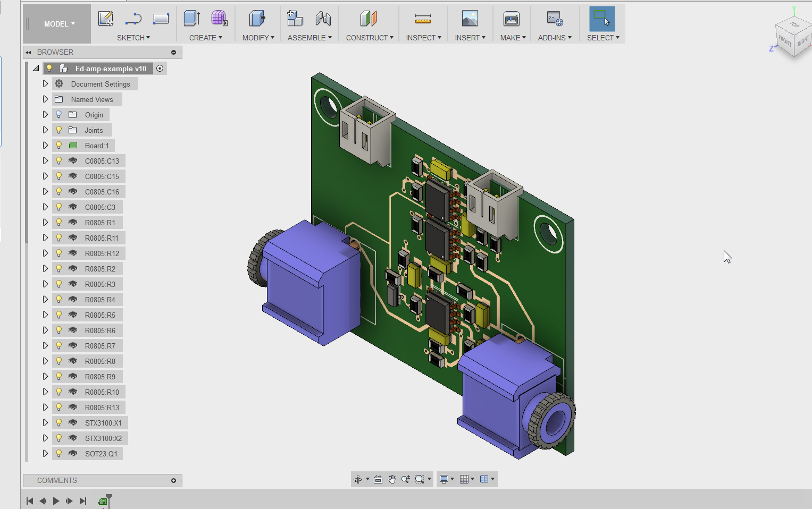Select the Measure tool under INSPECT
Image resolution: width=812 pixels, height=509 pixels.
coord(423,19)
